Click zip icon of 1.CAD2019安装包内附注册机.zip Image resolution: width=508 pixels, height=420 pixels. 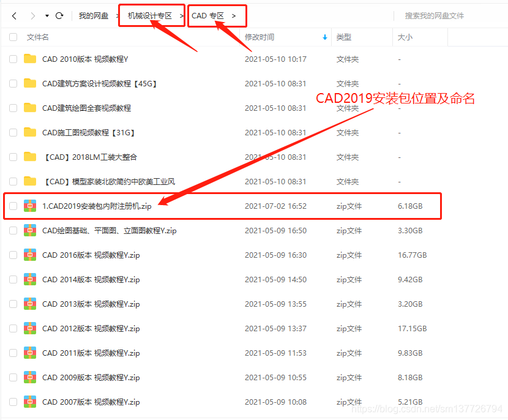(x=30, y=206)
